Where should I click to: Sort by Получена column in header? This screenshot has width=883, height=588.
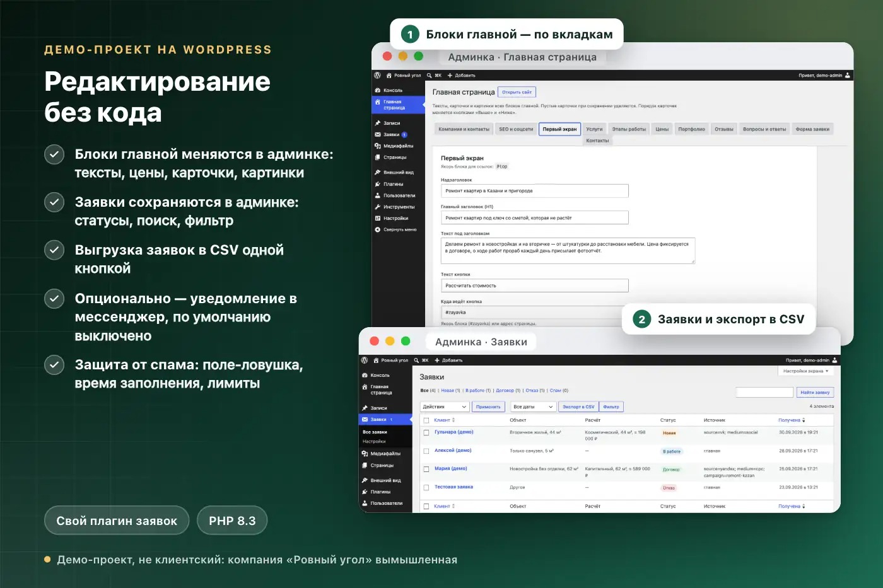792,420
